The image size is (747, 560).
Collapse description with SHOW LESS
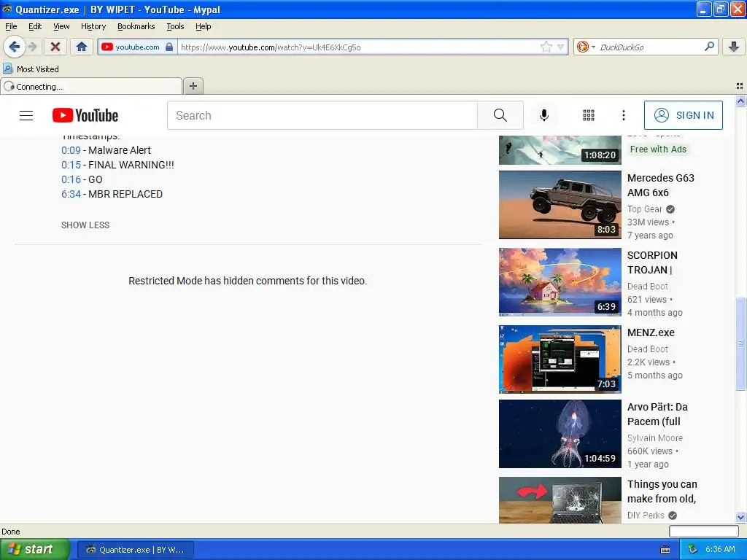pyautogui.click(x=85, y=225)
